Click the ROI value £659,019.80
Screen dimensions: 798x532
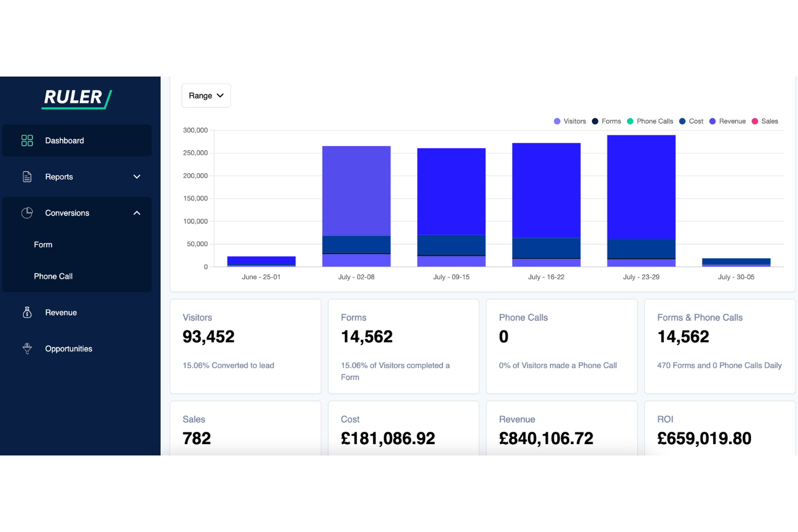[x=704, y=438]
